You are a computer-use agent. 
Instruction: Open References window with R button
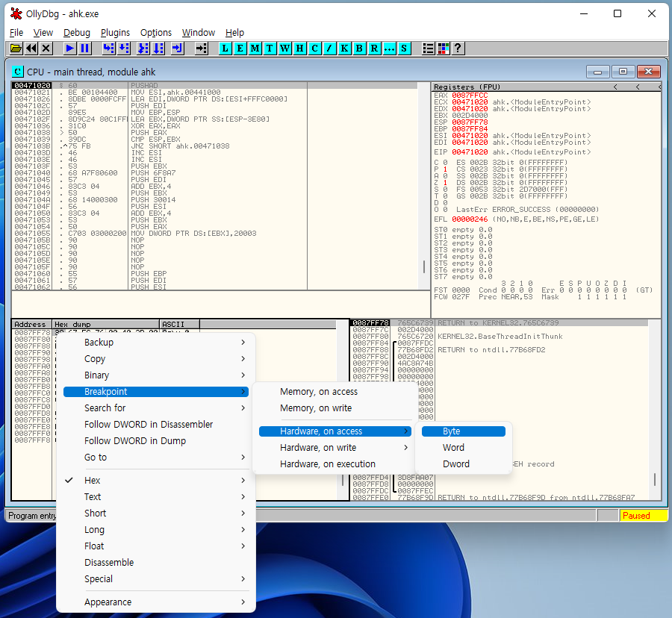pos(374,49)
